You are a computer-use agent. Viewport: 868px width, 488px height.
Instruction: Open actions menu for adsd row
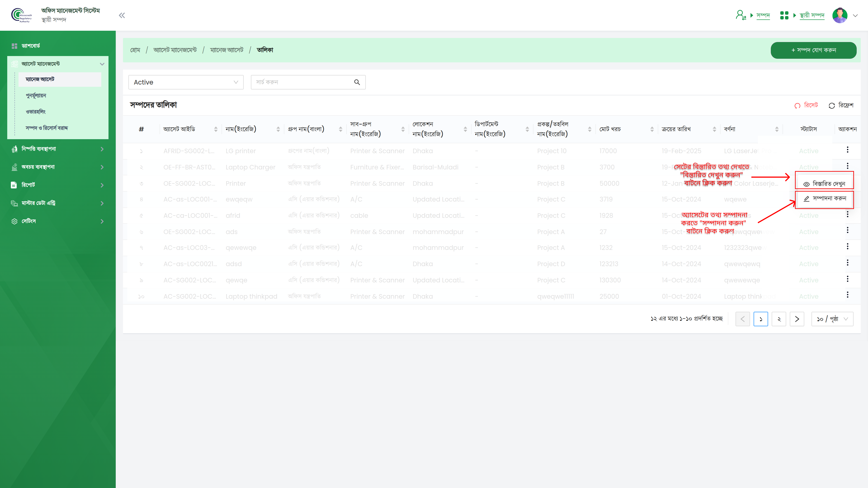847,263
